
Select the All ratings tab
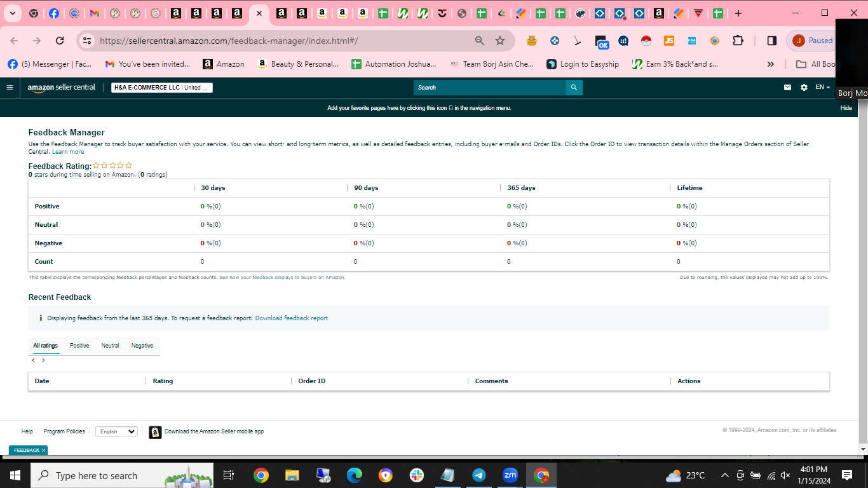(46, 346)
